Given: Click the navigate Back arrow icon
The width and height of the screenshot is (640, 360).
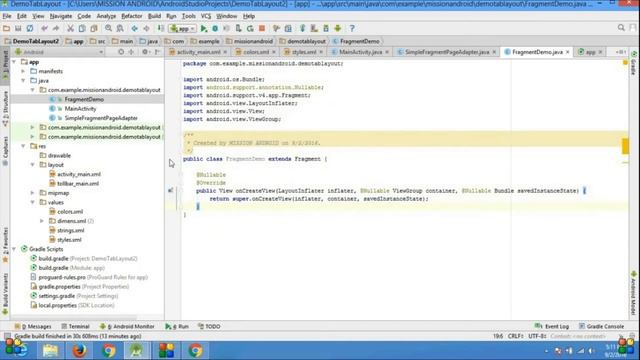Looking at the screenshot, I should click(x=134, y=28).
